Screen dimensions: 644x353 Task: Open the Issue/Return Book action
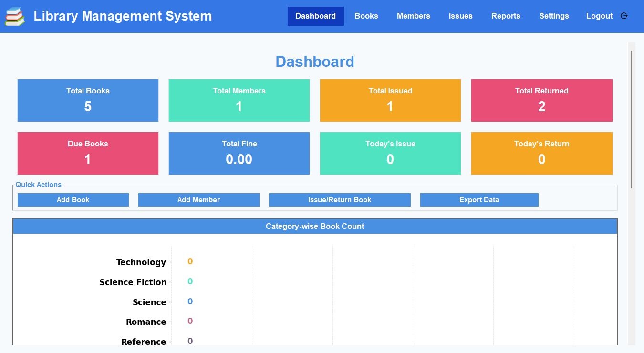[x=339, y=199]
